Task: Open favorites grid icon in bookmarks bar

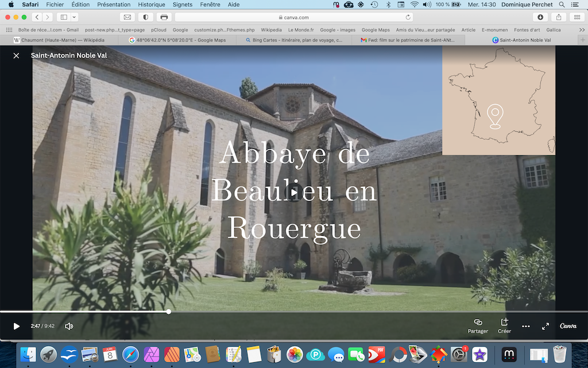Action: click(9, 30)
